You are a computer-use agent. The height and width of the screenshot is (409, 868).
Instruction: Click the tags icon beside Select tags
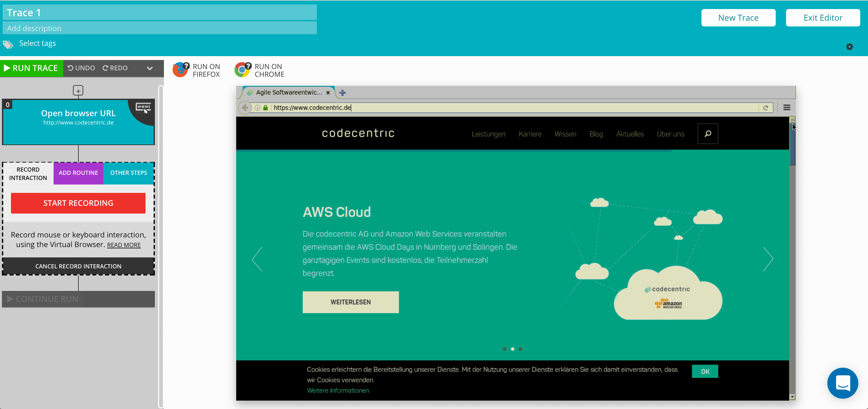pos(8,44)
